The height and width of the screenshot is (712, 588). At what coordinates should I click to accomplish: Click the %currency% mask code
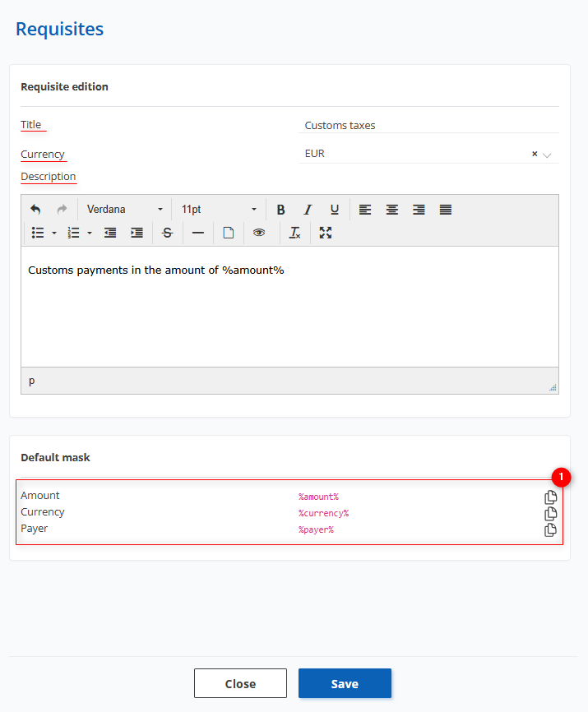[x=323, y=513]
